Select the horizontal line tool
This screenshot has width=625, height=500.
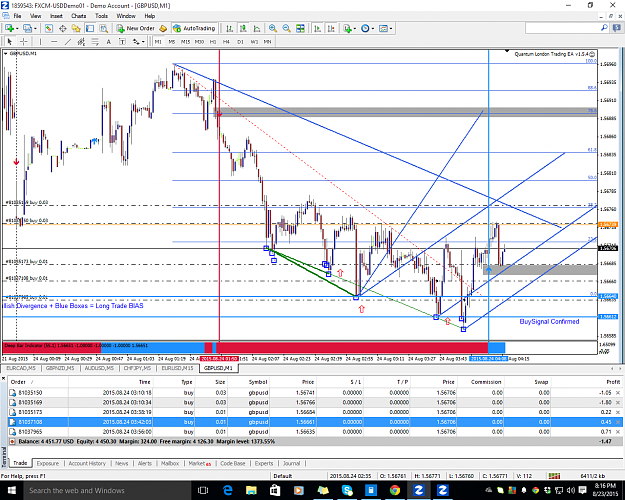(x=54, y=41)
